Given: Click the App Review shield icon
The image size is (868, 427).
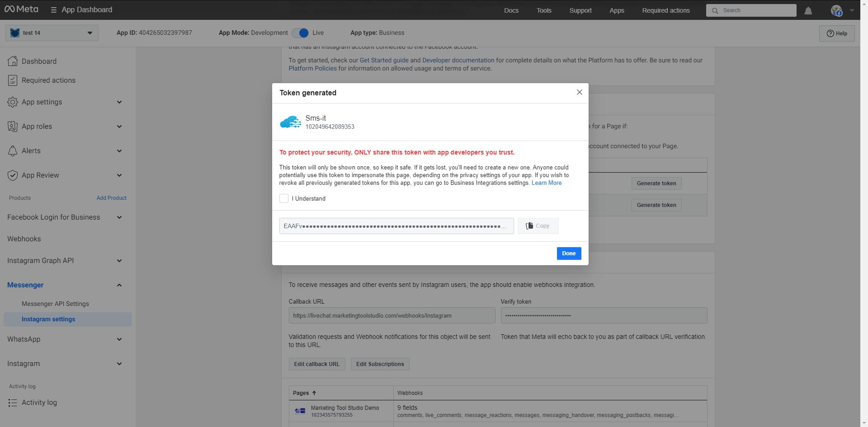Looking at the screenshot, I should tap(13, 175).
